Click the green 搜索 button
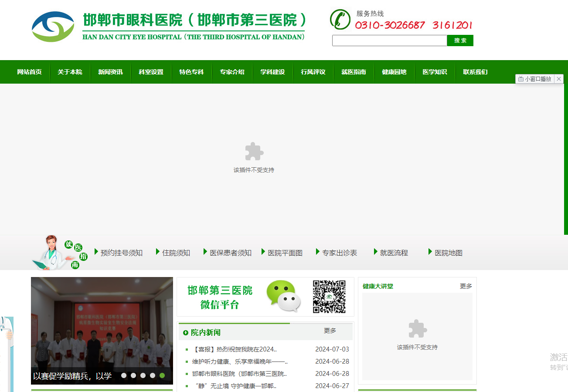This screenshot has height=392, width=568. (460, 41)
